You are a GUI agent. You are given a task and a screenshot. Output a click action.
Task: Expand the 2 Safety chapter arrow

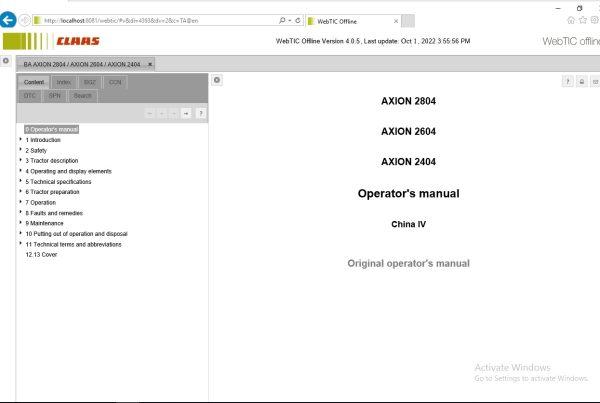click(21, 150)
